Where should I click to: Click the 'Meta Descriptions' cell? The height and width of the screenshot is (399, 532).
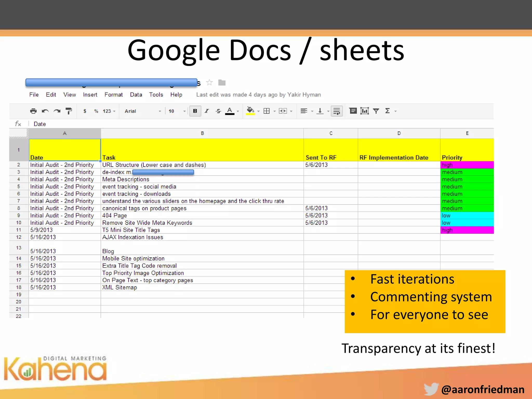pos(202,179)
